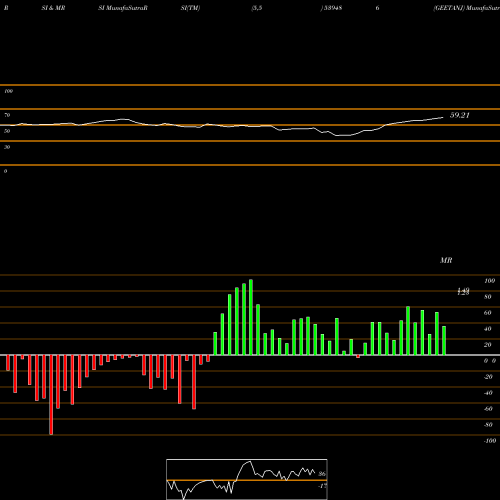Viewport: 500px width, 500px height.
Task: Click the -80 label on the MR axis
Action: tap(488, 425)
